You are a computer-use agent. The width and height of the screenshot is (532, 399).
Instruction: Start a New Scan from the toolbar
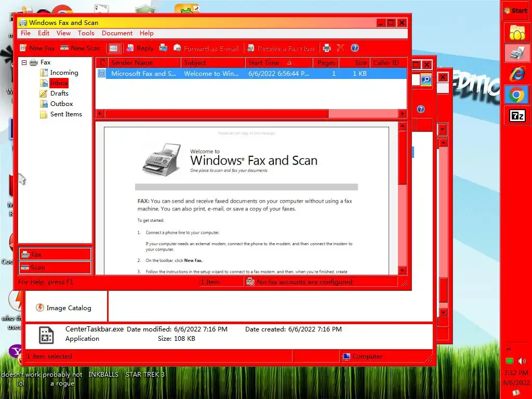pyautogui.click(x=81, y=48)
